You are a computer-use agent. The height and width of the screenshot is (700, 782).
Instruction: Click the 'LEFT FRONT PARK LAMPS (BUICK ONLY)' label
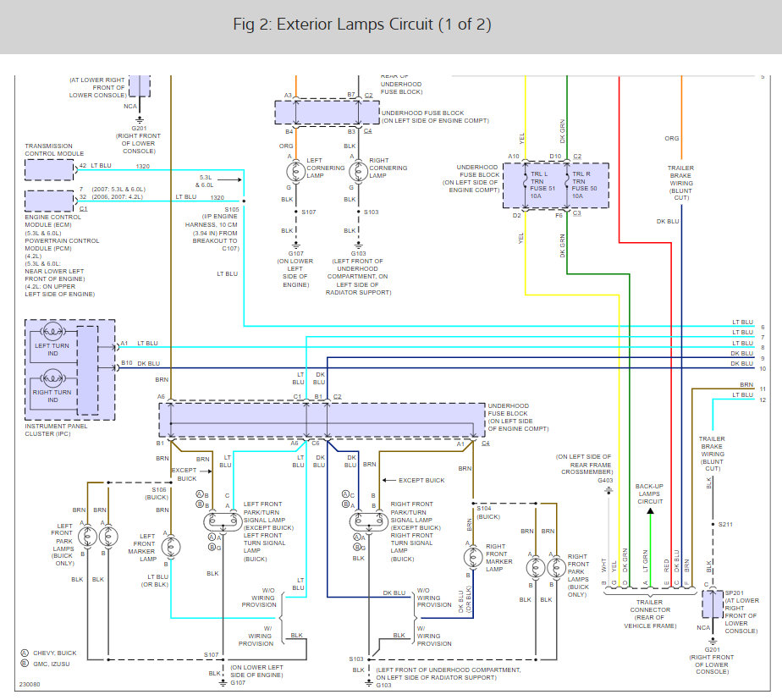coord(63,545)
